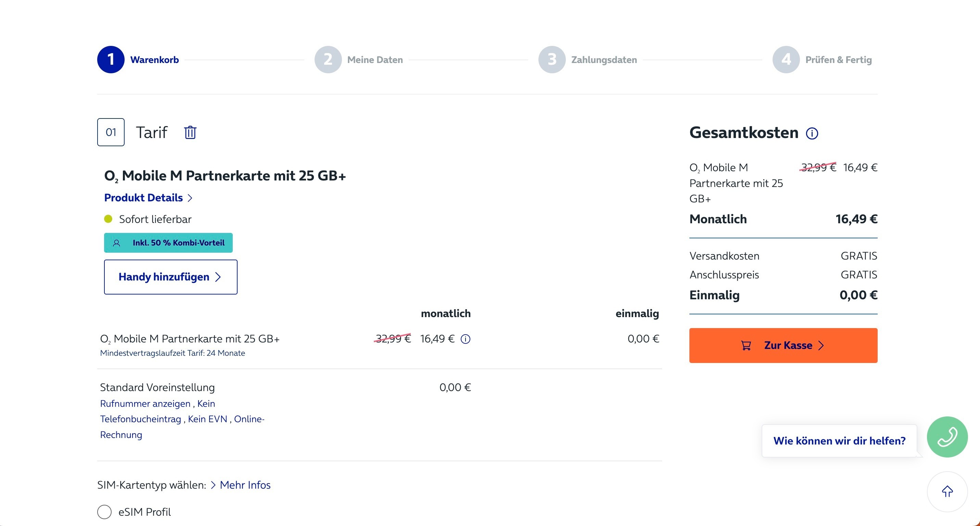
Task: Click the shopping cart icon in Zur Kasse
Action: (x=746, y=346)
